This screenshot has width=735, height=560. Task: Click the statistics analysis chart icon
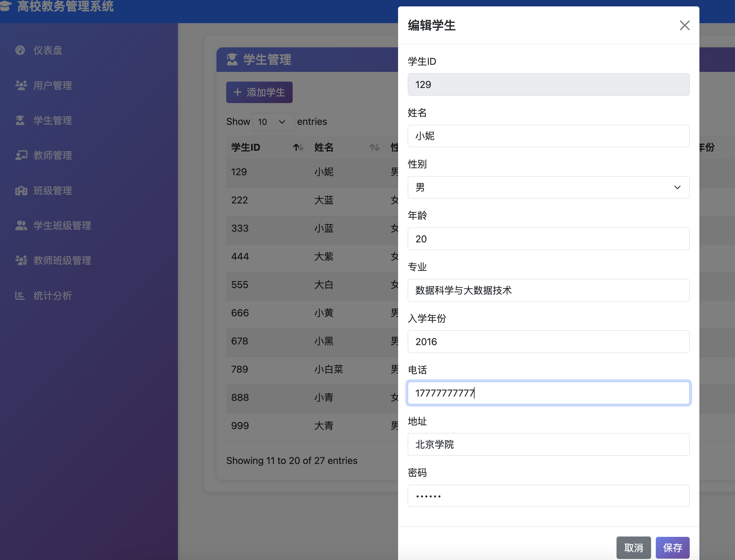(20, 296)
